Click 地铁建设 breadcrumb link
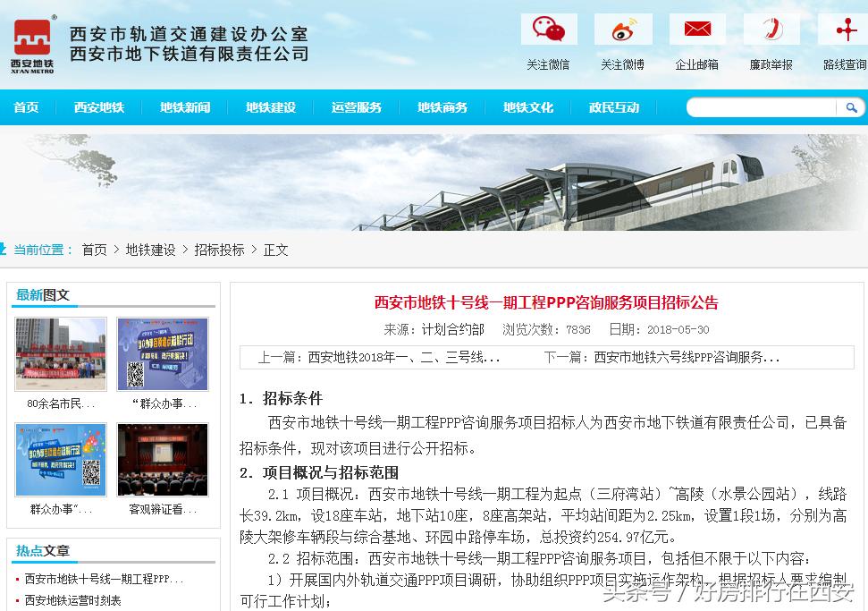Viewport: 868px width, 611px height. [150, 250]
